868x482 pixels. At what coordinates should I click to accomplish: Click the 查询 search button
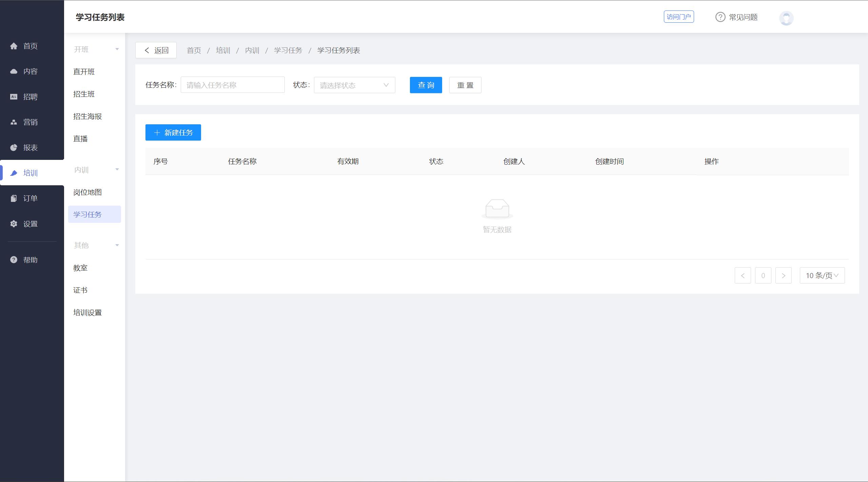pos(426,85)
